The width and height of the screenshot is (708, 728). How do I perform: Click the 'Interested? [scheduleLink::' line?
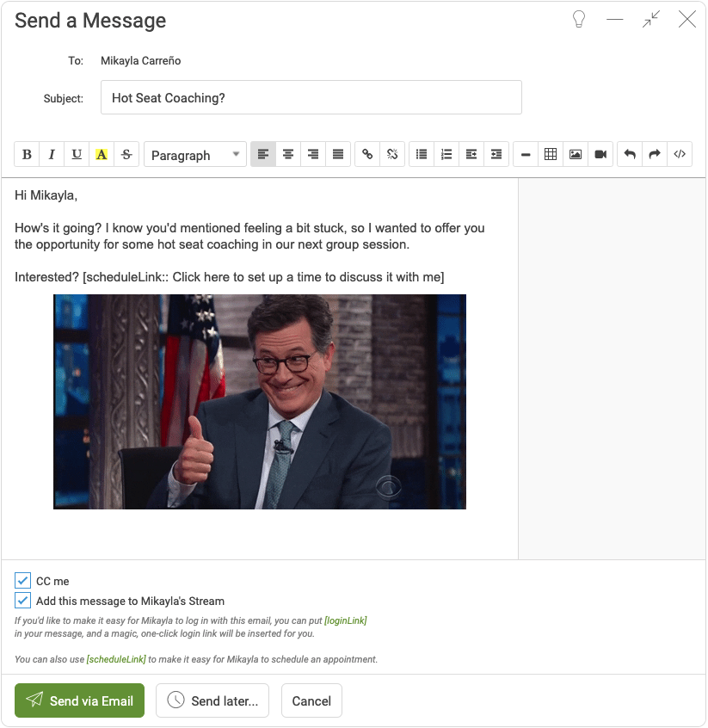230,277
